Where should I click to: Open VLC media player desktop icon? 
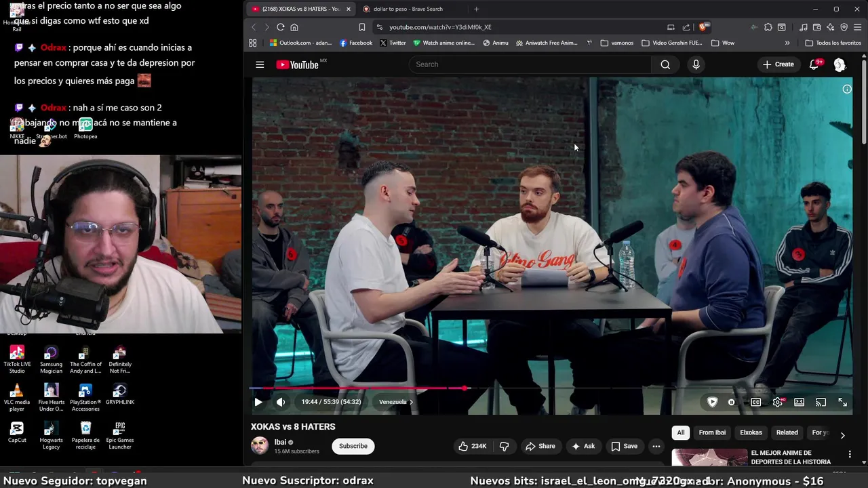(x=17, y=397)
